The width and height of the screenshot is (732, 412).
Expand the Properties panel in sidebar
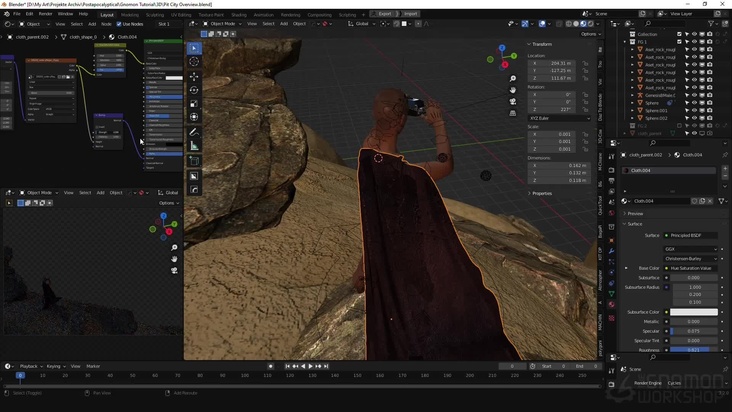(x=542, y=193)
